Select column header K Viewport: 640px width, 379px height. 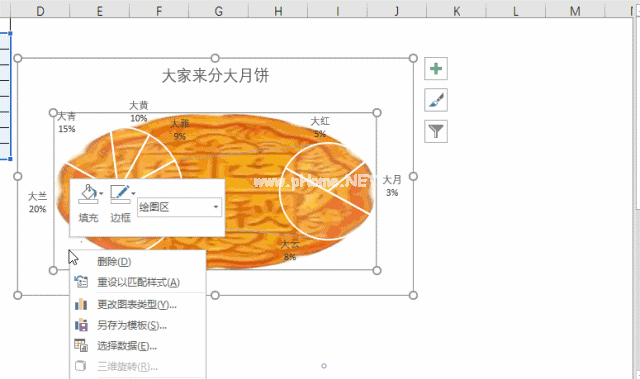tap(456, 11)
